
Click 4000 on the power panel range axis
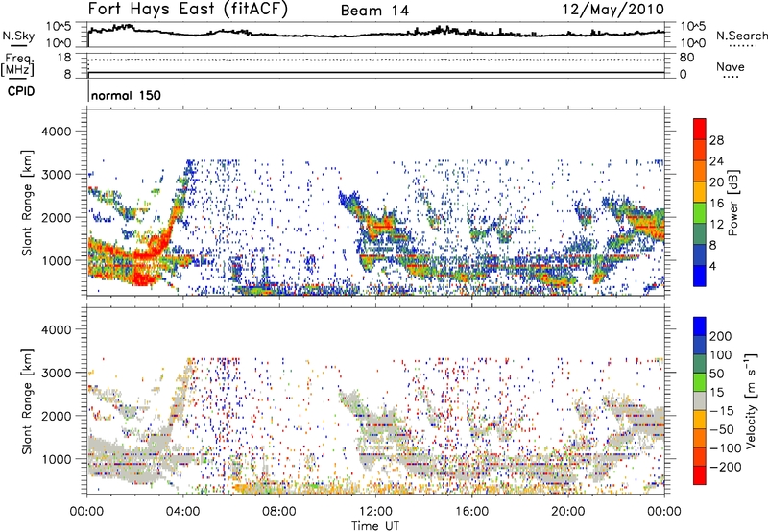tap(57, 132)
